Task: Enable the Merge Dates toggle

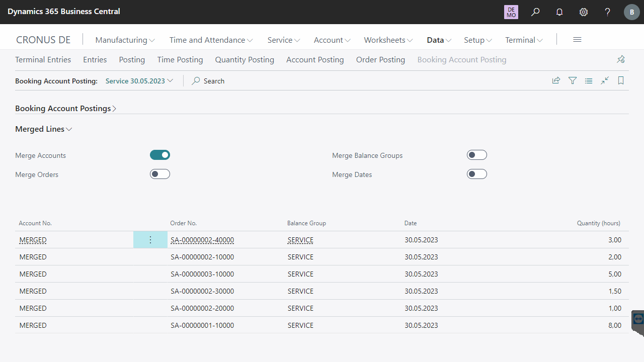Action: coord(477,174)
